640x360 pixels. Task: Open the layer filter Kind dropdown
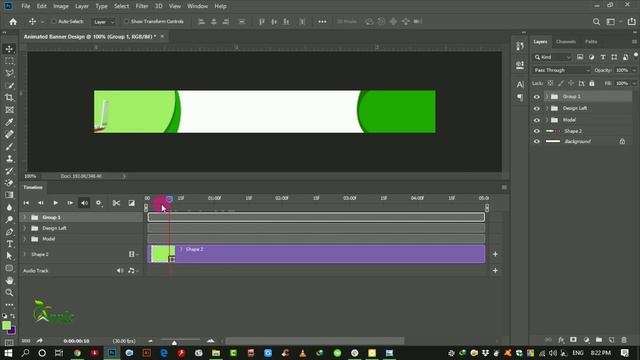coord(553,57)
